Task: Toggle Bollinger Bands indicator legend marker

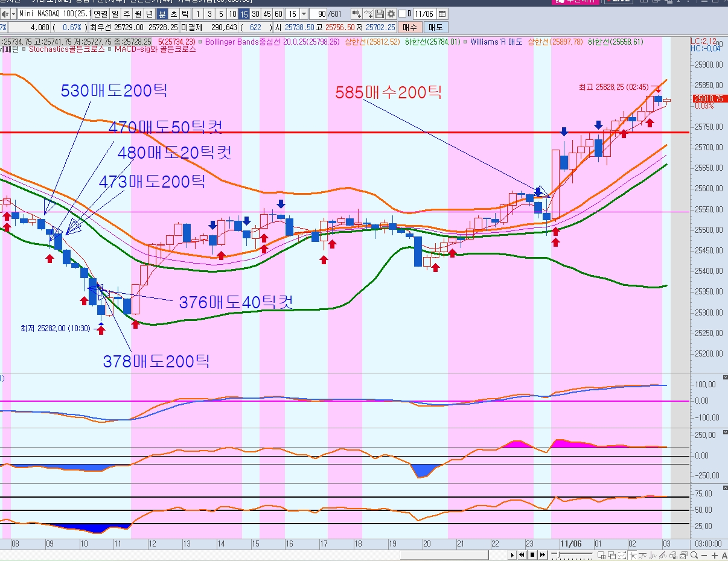Action: coord(202,42)
